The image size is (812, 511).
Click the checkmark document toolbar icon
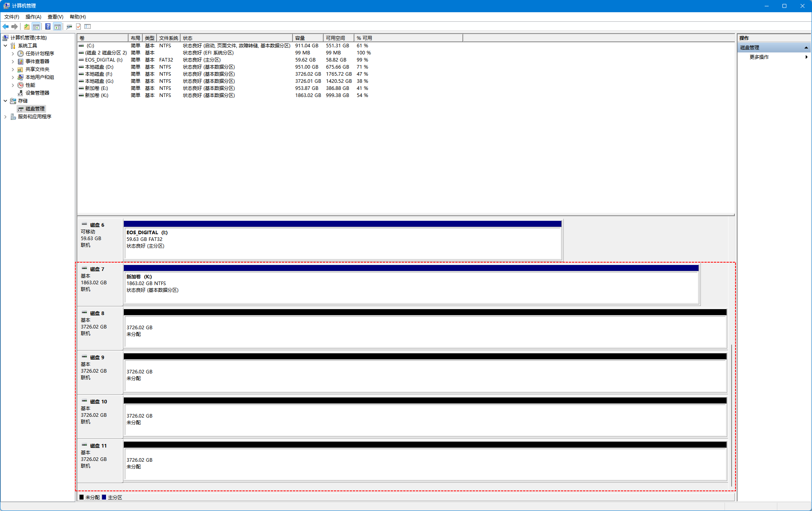tap(78, 26)
